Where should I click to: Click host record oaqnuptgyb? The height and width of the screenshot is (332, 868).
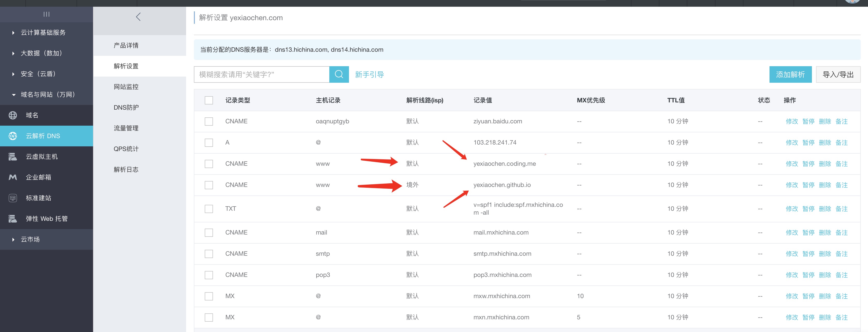332,121
